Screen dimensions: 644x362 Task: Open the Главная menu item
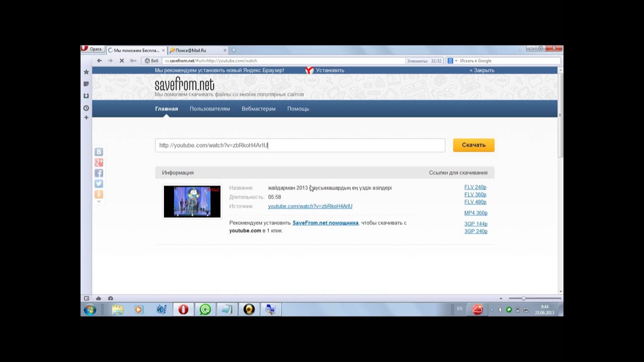tap(167, 109)
